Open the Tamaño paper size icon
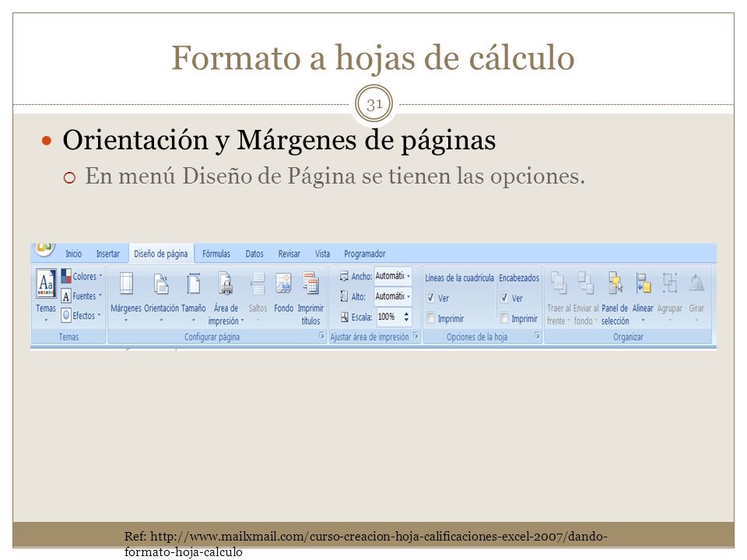 tap(194, 283)
